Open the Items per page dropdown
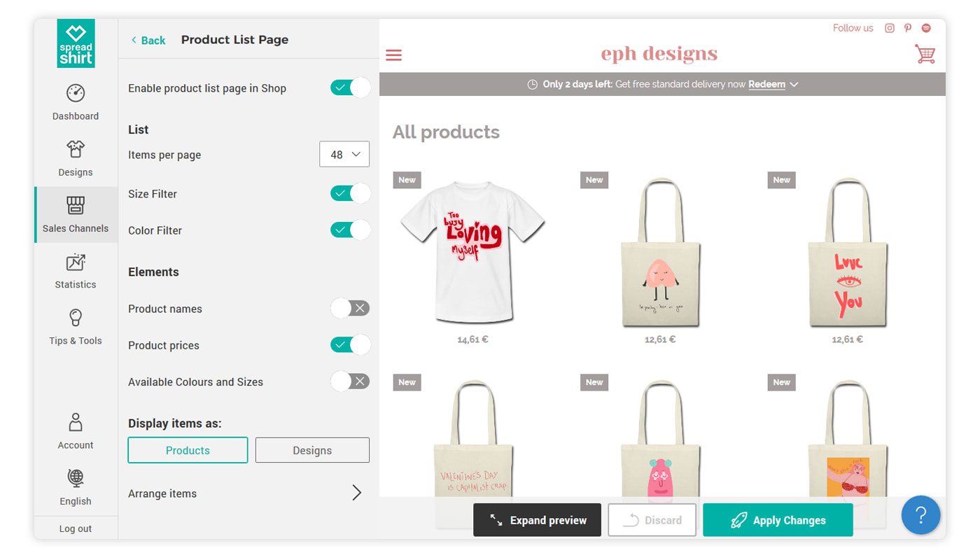Viewport: 980px width, 560px height. pyautogui.click(x=344, y=155)
